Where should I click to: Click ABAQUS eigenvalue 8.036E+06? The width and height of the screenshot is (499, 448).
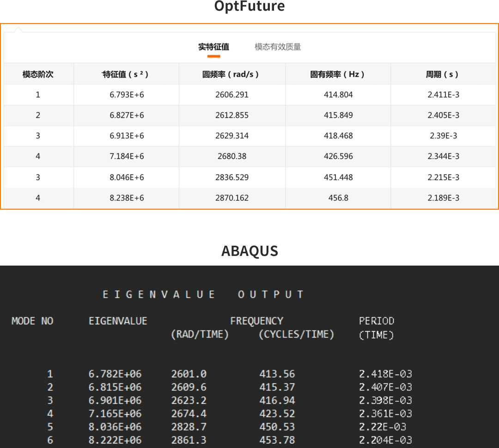click(115, 427)
